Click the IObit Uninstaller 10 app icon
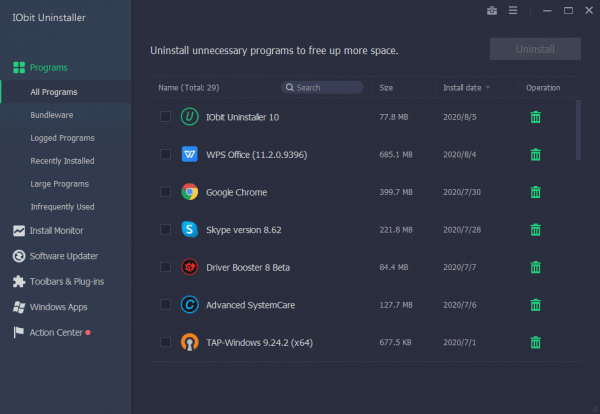600x414 pixels. pos(189,117)
